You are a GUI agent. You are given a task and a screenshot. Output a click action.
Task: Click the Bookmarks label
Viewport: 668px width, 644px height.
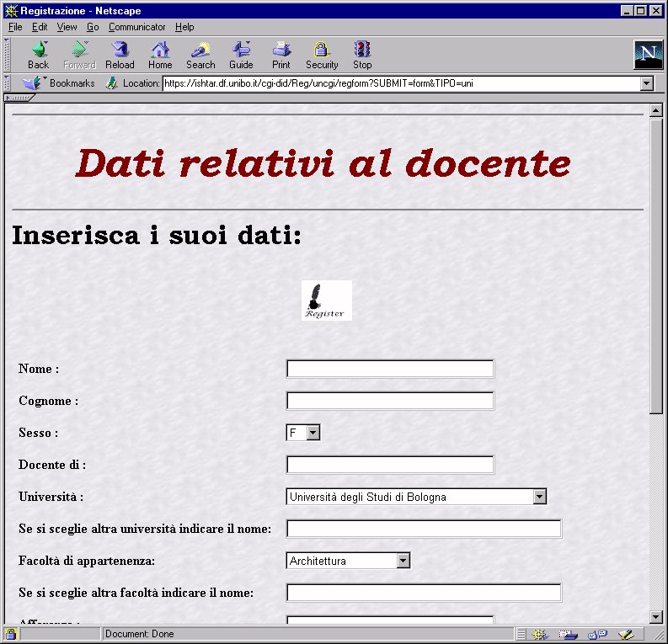click(x=72, y=83)
